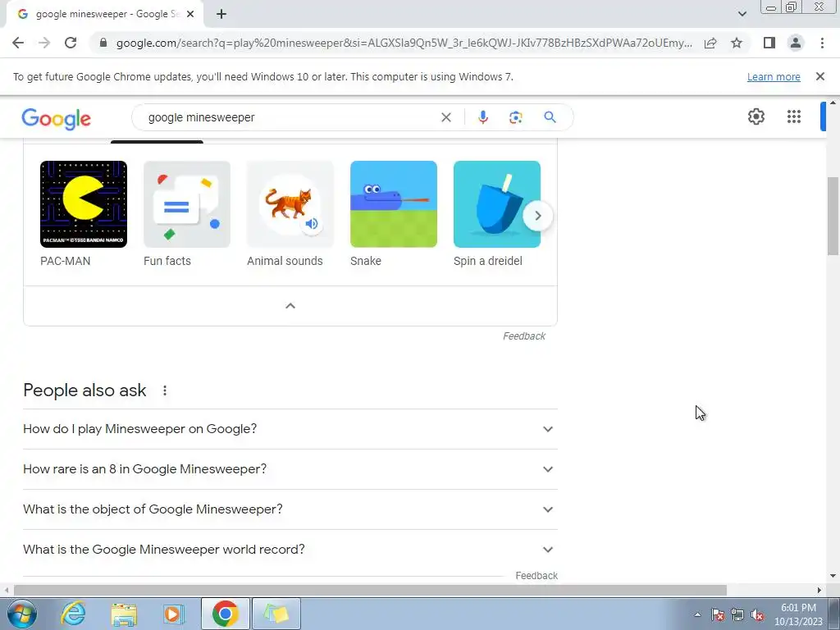Go to Google homepage via logo
840x630 pixels.
point(57,118)
